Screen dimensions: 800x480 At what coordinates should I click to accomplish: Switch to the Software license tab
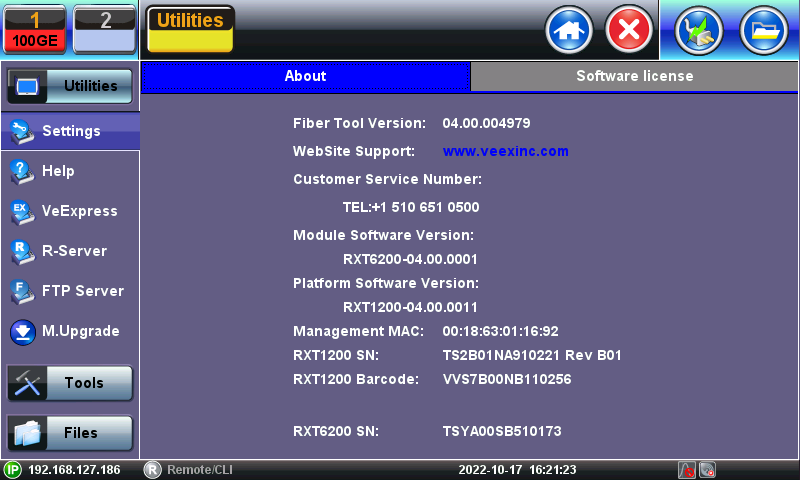click(634, 76)
